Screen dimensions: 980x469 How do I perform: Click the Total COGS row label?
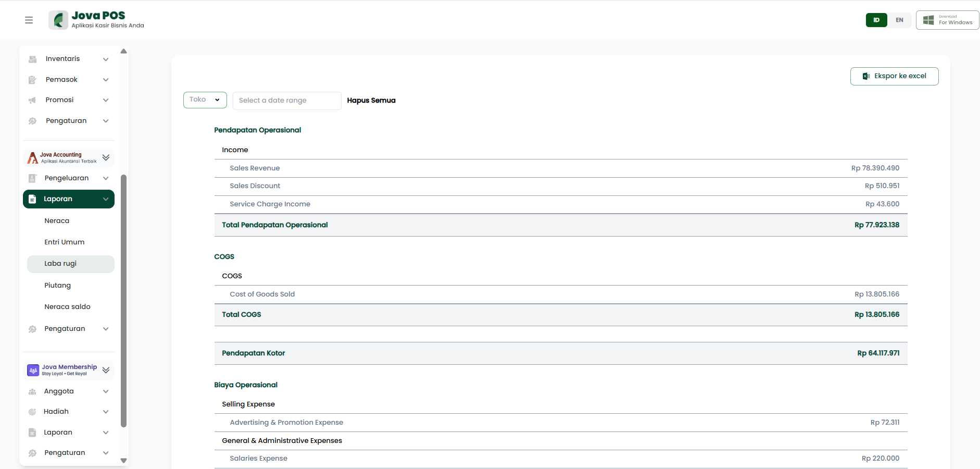coord(242,315)
